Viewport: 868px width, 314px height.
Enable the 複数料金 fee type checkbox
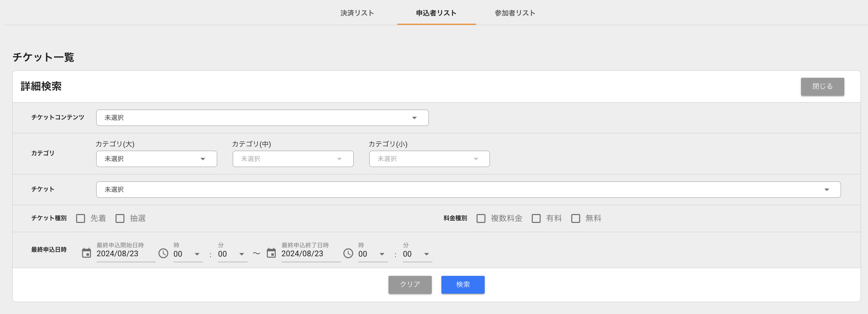pyautogui.click(x=481, y=218)
